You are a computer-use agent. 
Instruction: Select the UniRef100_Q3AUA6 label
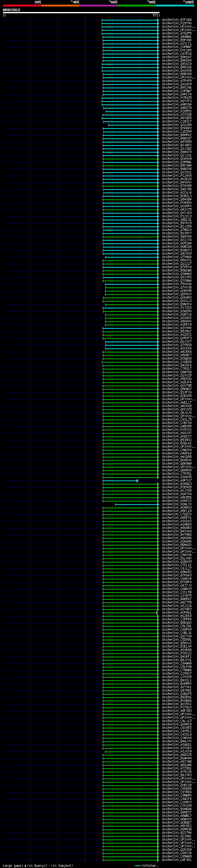(x=176, y=541)
